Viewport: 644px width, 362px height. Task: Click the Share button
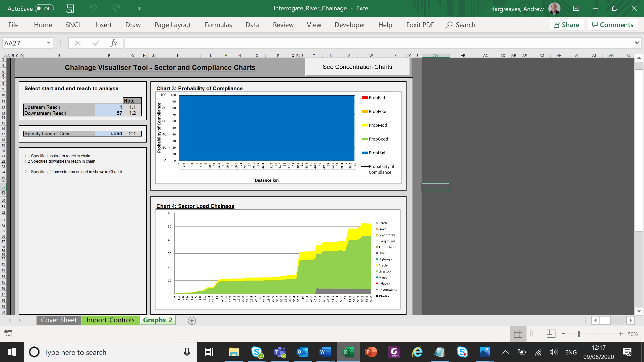(x=567, y=25)
